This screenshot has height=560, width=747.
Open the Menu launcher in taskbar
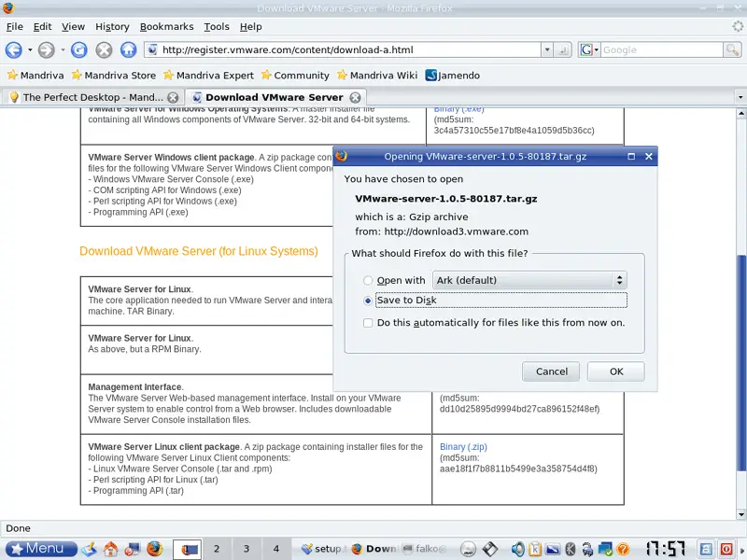coord(41,549)
